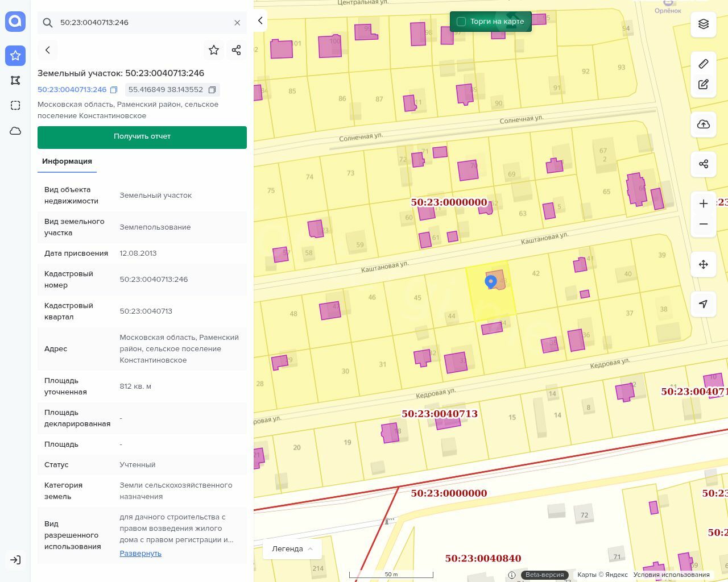Go back from the parcel card

point(48,50)
